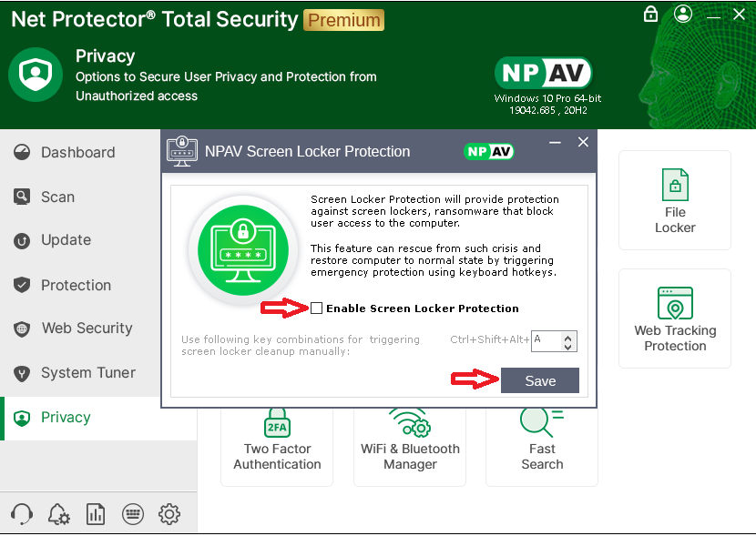Image resolution: width=756 pixels, height=536 pixels.
Task: Open settings gear icon in sidebar footer
Action: pyautogui.click(x=169, y=514)
